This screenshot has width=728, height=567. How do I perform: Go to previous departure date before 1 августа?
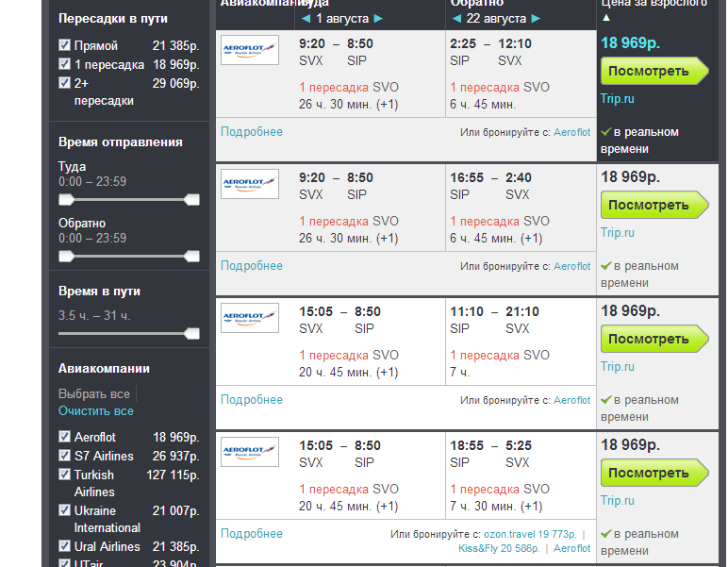[x=306, y=19]
